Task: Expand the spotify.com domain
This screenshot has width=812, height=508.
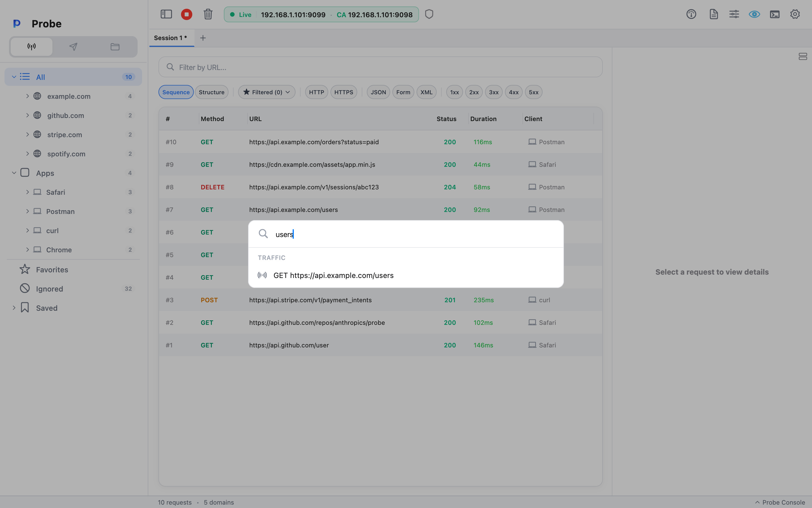Action: [28, 154]
